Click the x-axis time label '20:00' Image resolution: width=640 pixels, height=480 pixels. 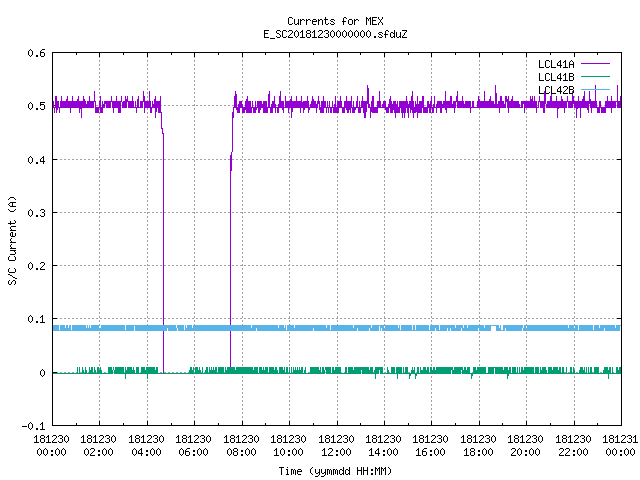pyautogui.click(x=525, y=452)
